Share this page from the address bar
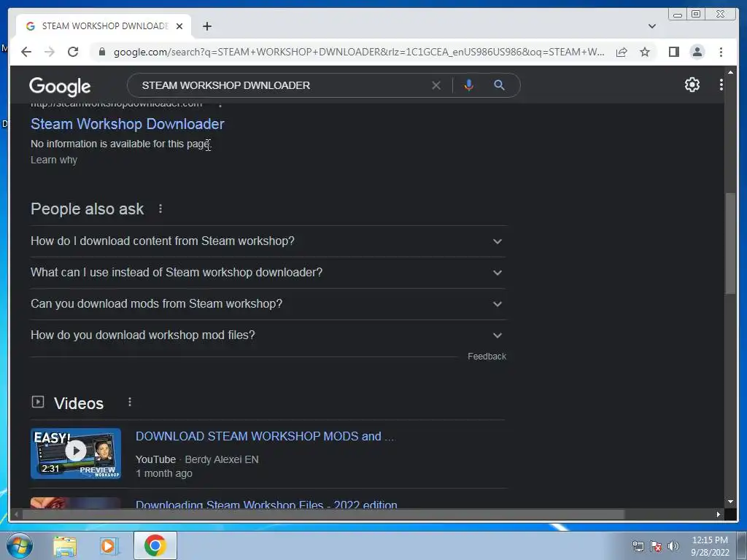This screenshot has height=560, width=747. [x=622, y=52]
